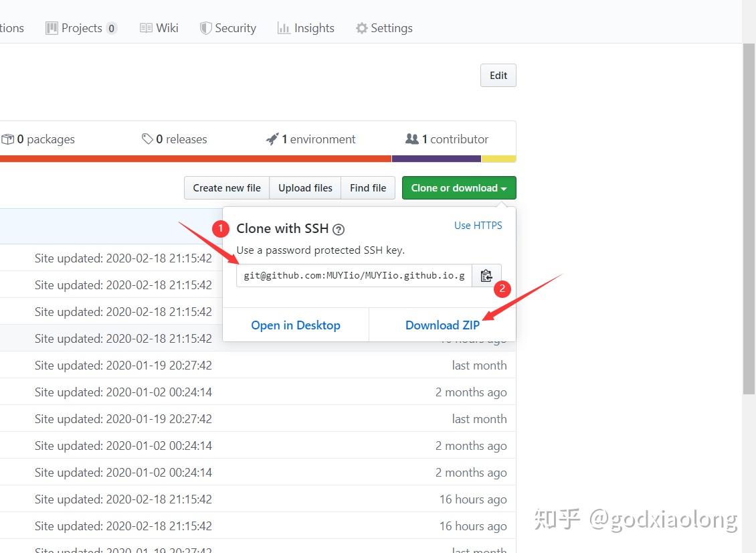Click the SSH help question mark icon
The height and width of the screenshot is (553, 756).
coord(339,229)
